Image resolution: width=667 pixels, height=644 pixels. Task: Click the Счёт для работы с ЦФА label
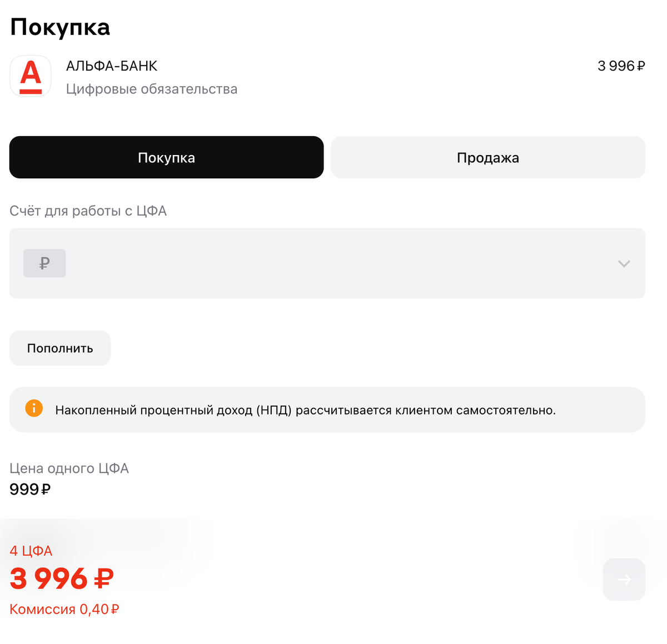[x=88, y=211]
